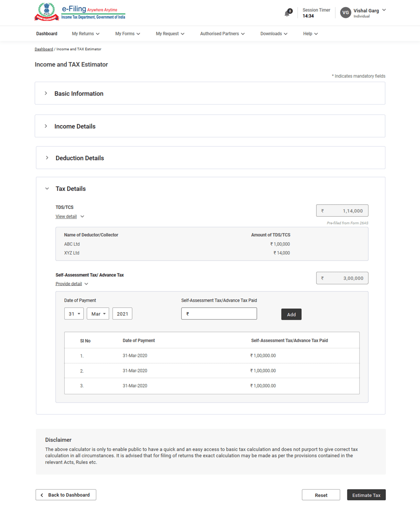Open the month dropdown showing Mar
Image resolution: width=420 pixels, height=508 pixels.
[x=98, y=314]
